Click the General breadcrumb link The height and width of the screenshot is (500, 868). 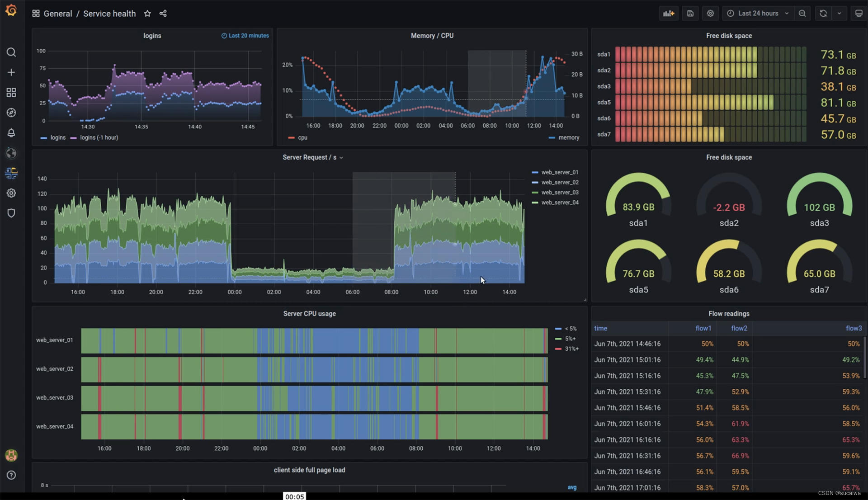pos(58,14)
